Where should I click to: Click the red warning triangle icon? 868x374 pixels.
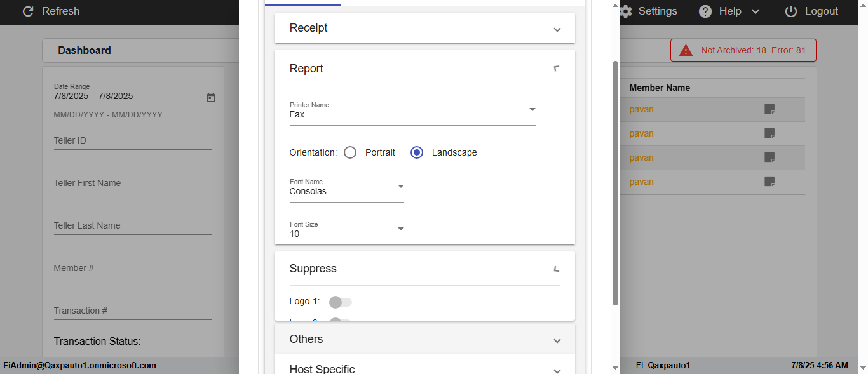coord(686,50)
